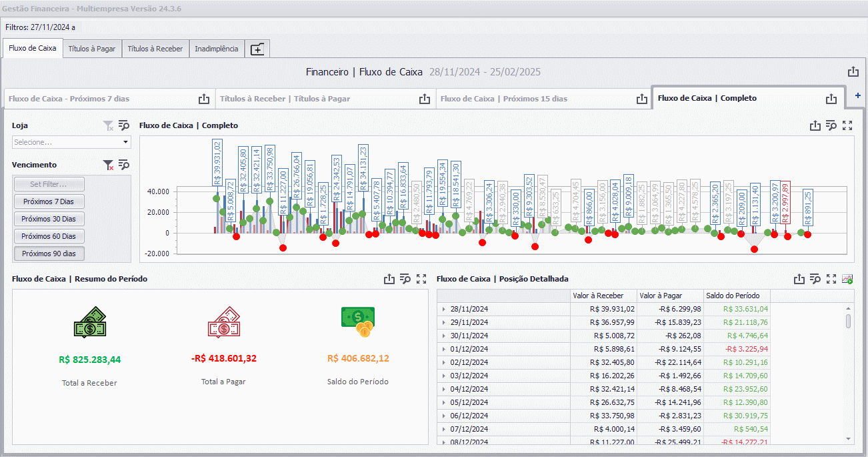
Task: Clear the Loja filter icon
Action: point(108,125)
